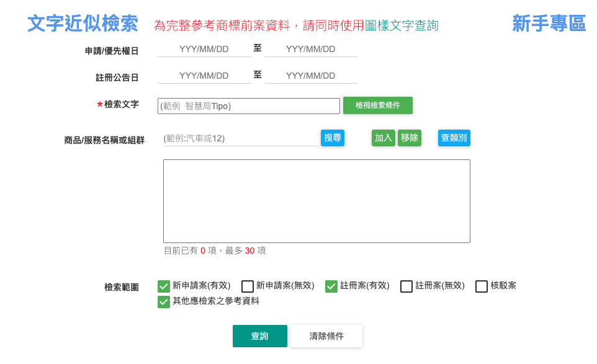Screen dimensions: 597x364
Task: Click the 文字近似檢索 page title
Action: (83, 24)
